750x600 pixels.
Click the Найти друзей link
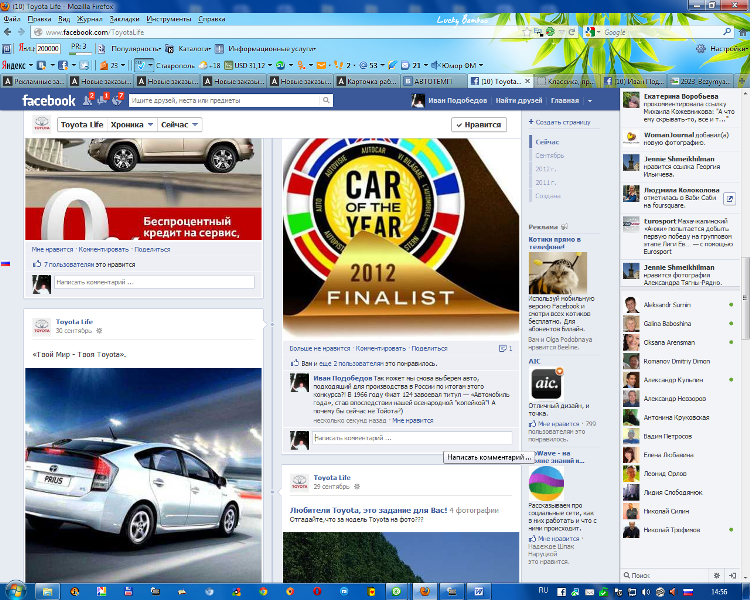[x=518, y=100]
